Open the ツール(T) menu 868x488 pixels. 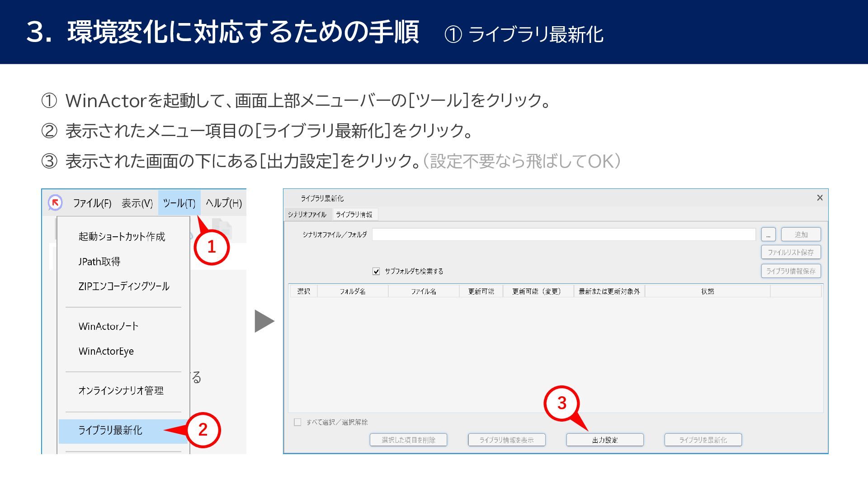click(179, 203)
